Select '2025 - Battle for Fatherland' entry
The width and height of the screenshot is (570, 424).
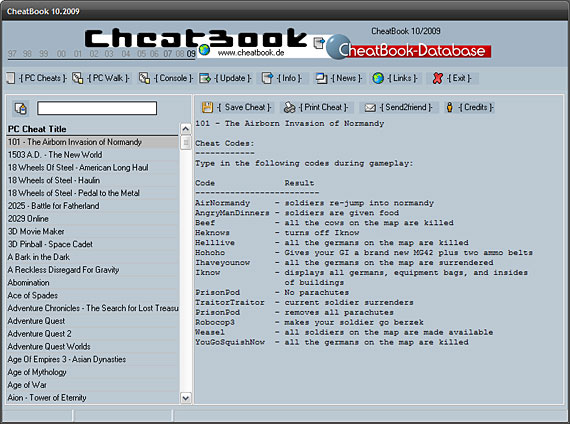(92, 206)
